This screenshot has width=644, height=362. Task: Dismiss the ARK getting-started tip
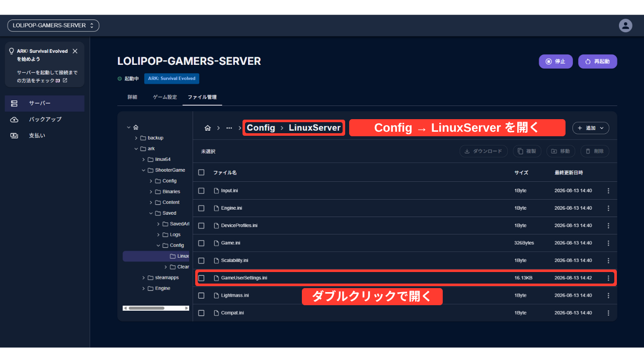tap(75, 51)
